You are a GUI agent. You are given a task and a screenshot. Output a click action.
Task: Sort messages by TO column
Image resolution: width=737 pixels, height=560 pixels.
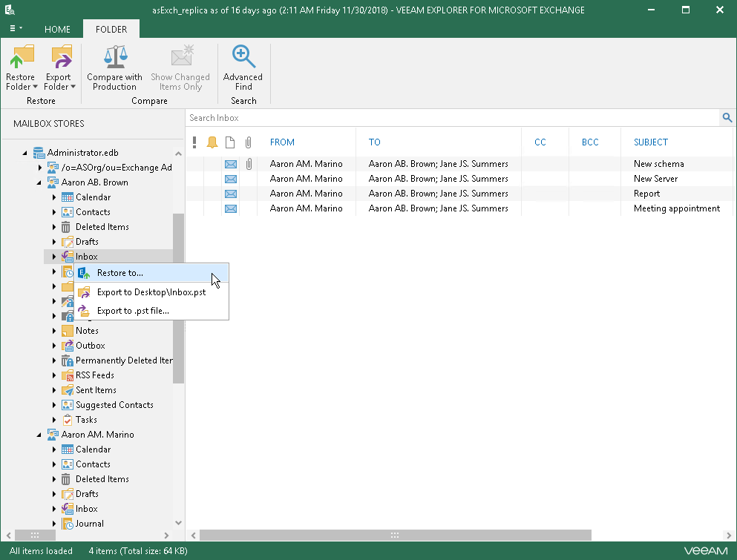coord(374,142)
